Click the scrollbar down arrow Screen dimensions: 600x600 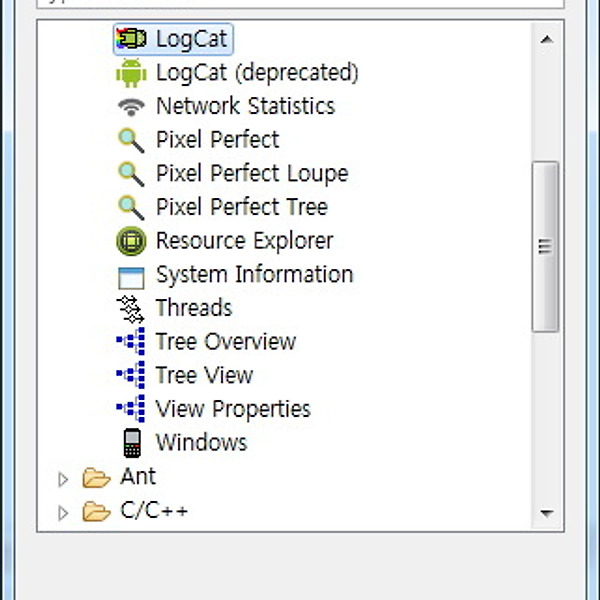[x=545, y=512]
